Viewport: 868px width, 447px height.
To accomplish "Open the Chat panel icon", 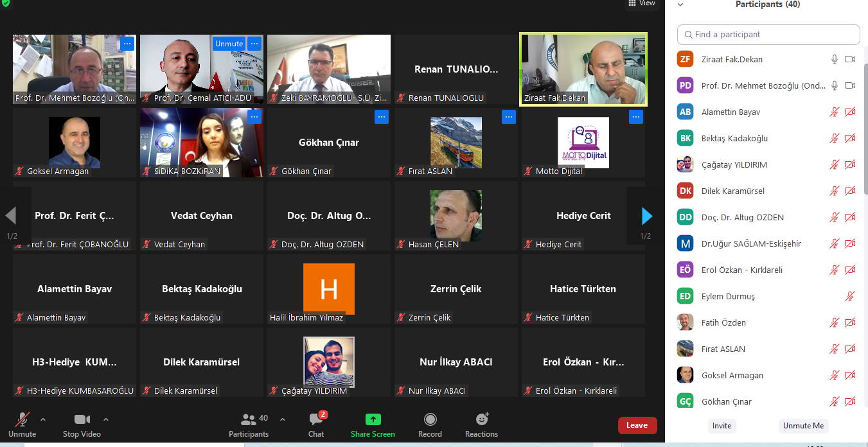I will click(x=315, y=420).
